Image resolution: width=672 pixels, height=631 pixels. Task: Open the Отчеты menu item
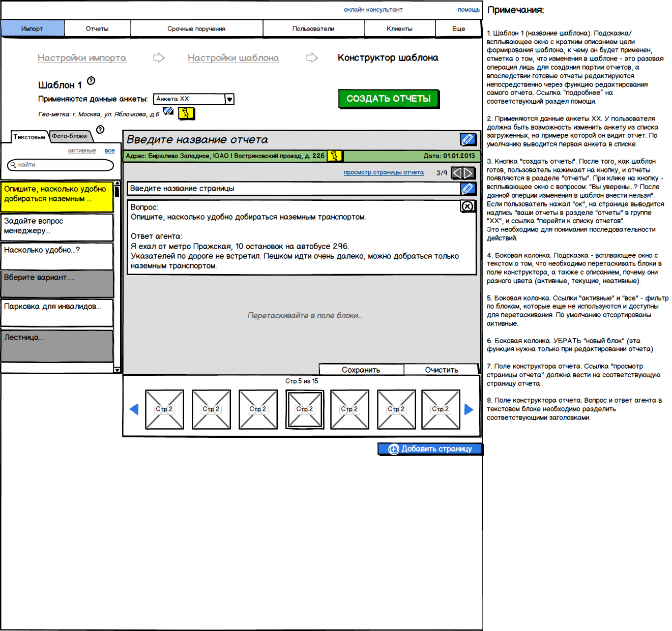97,29
